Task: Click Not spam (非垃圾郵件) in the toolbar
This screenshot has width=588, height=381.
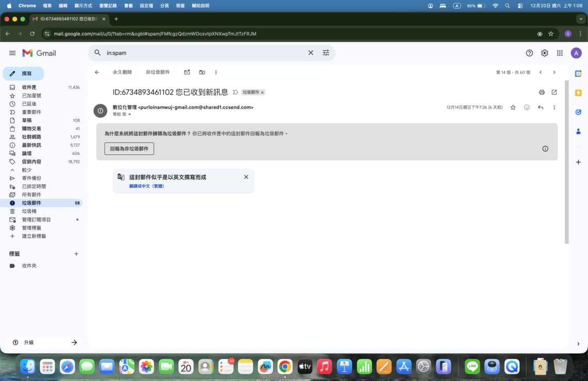Action: pyautogui.click(x=157, y=72)
